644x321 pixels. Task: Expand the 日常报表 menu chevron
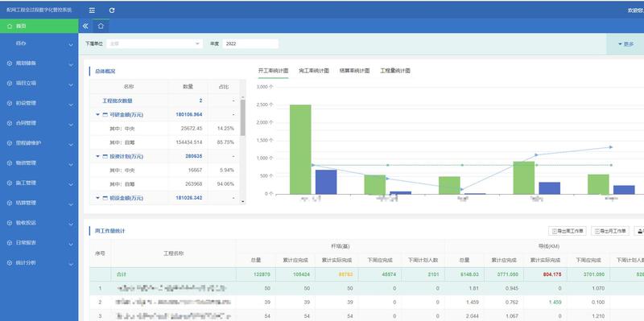click(71, 244)
